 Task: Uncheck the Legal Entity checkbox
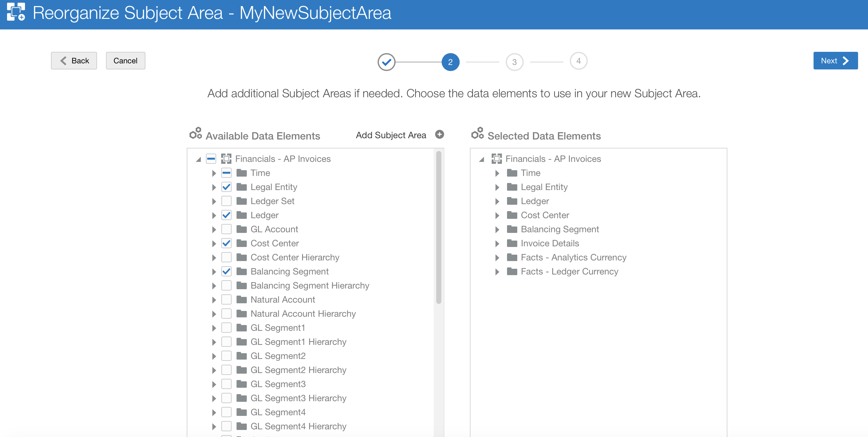(226, 187)
